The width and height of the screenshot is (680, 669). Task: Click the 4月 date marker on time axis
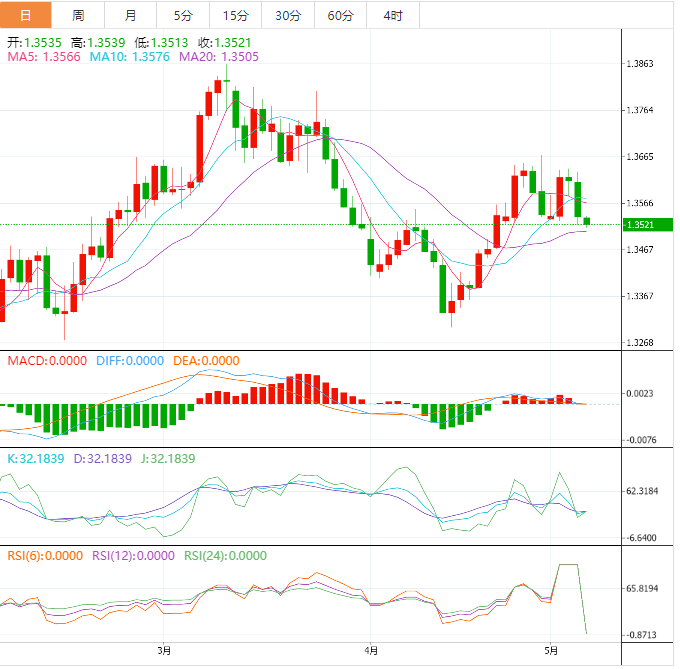coord(372,650)
